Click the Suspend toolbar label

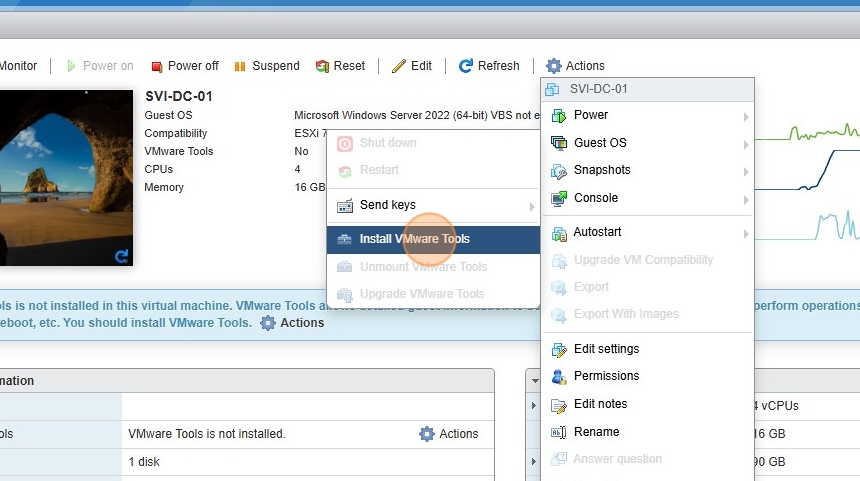point(276,66)
